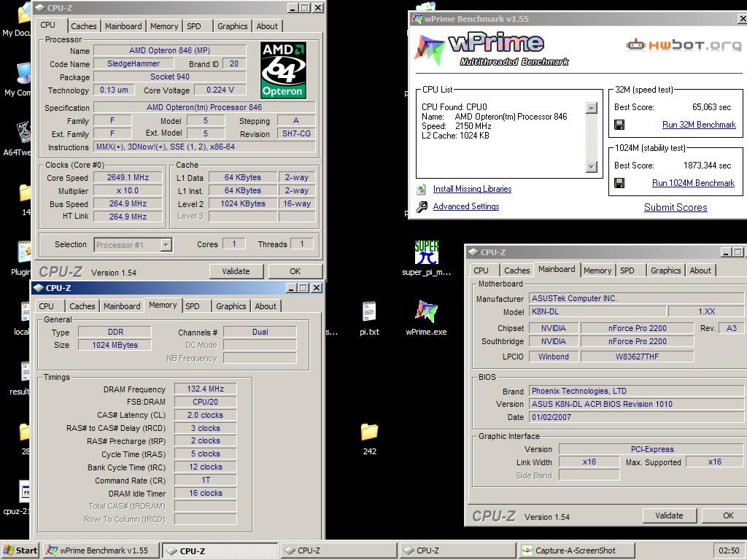747x560 pixels.
Task: Click the Mainboard model field K8N-DL
Action: tap(597, 312)
